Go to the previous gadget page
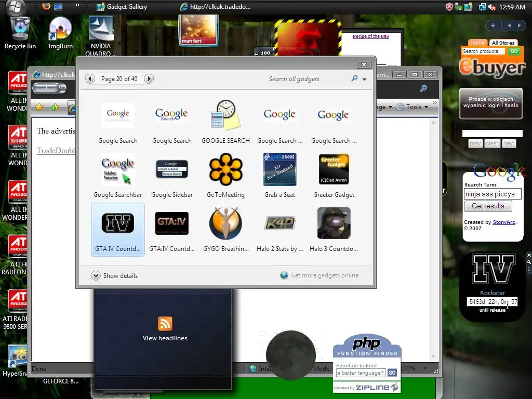 pyautogui.click(x=90, y=79)
